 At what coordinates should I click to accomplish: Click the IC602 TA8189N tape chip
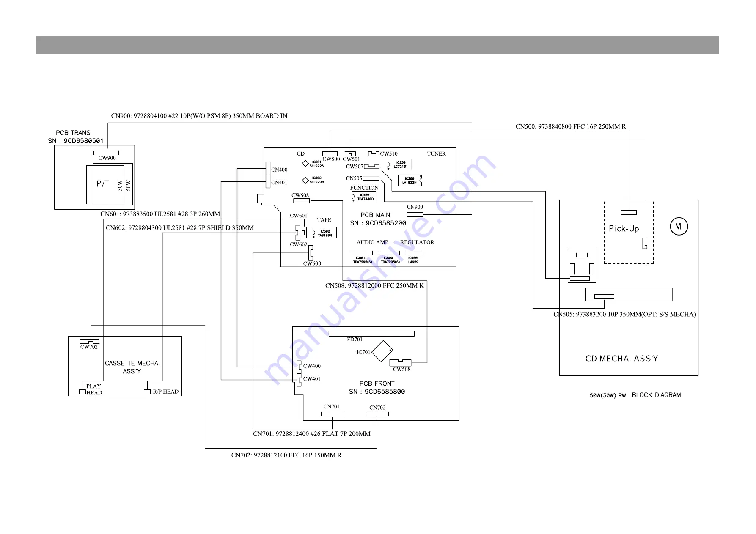(x=324, y=233)
